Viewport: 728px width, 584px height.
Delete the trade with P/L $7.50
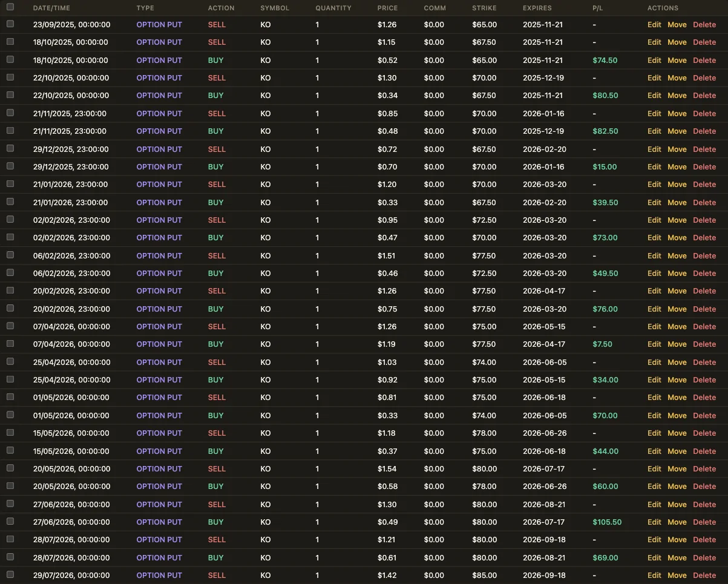coord(704,344)
